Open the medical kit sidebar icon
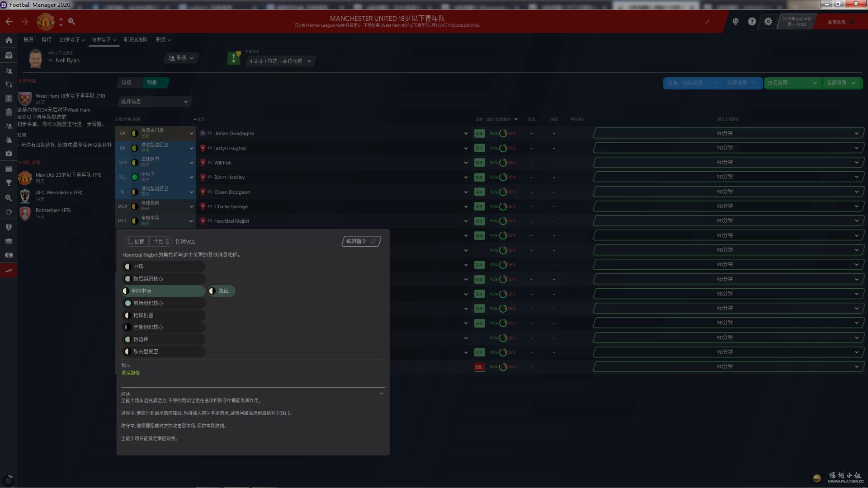 [x=9, y=154]
